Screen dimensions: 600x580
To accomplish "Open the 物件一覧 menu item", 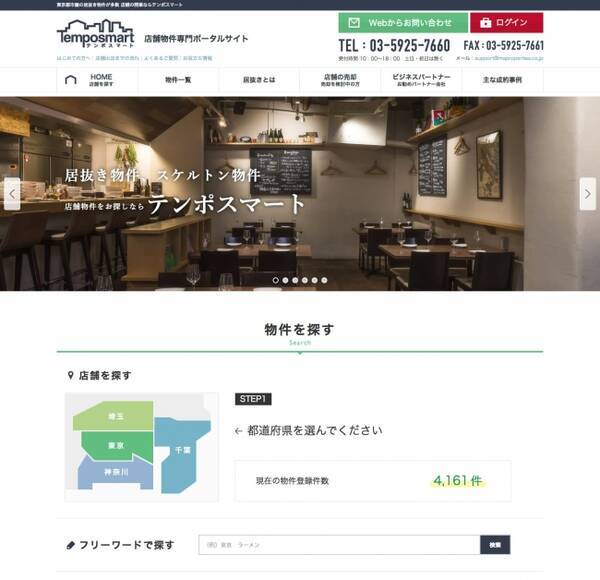I will [x=178, y=80].
